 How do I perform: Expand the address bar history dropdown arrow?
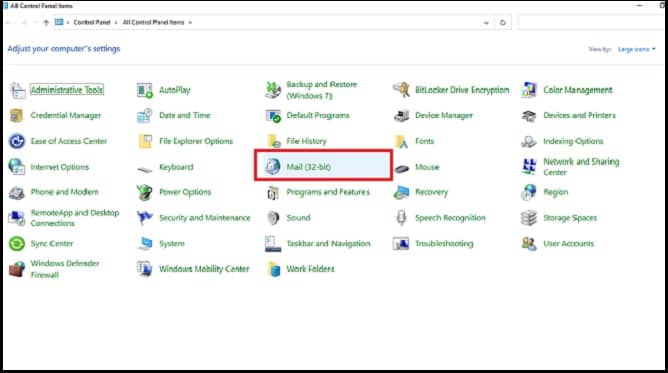(486, 23)
